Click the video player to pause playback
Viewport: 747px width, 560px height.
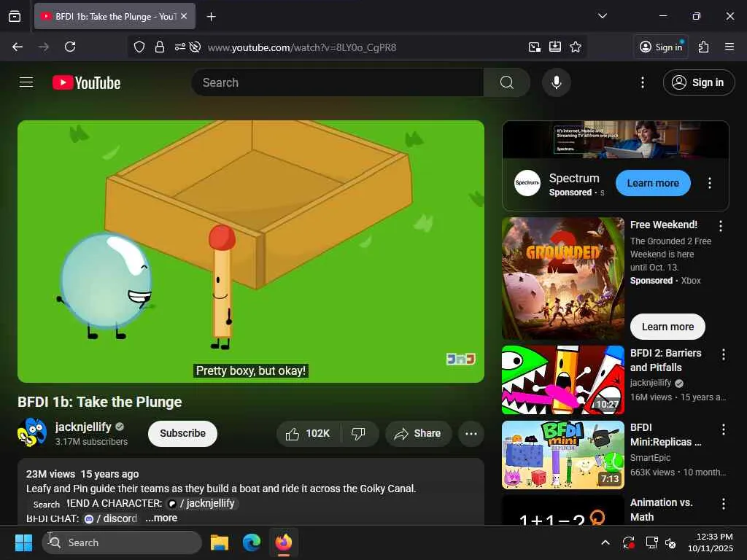(x=251, y=252)
